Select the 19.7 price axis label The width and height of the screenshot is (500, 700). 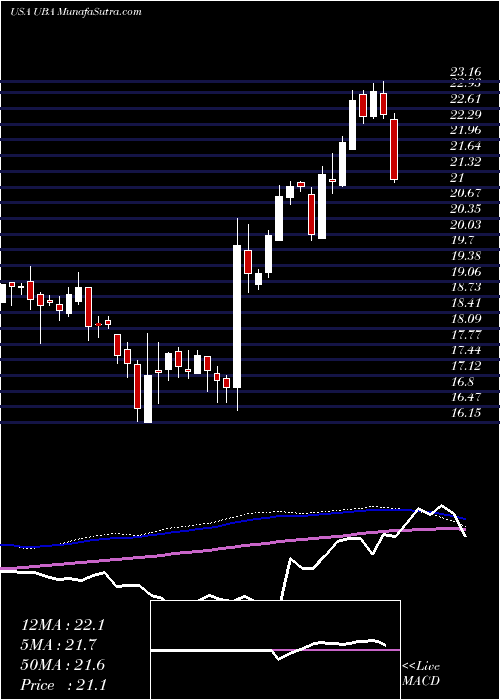click(462, 240)
